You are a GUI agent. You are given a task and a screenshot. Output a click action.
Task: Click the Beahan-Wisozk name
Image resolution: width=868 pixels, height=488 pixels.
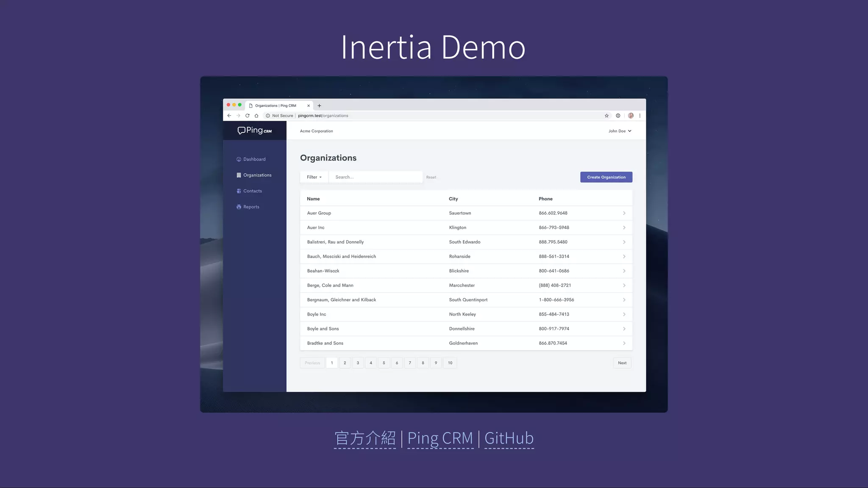point(323,271)
